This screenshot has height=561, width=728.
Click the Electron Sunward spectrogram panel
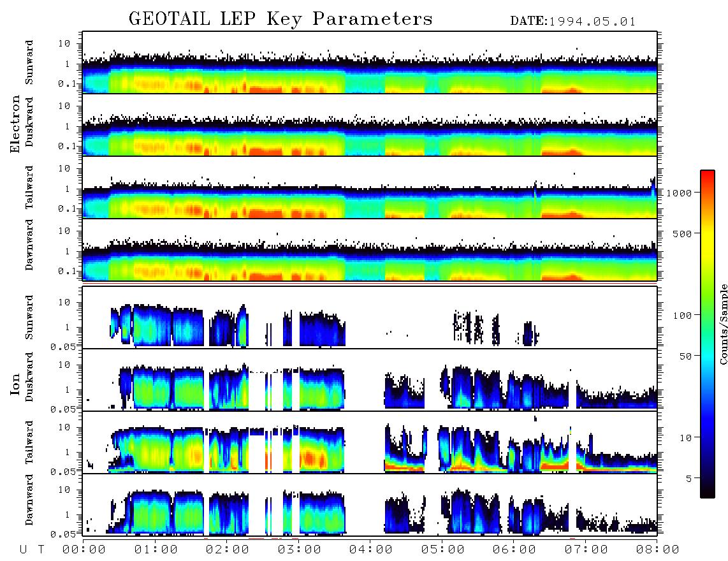pyautogui.click(x=370, y=62)
